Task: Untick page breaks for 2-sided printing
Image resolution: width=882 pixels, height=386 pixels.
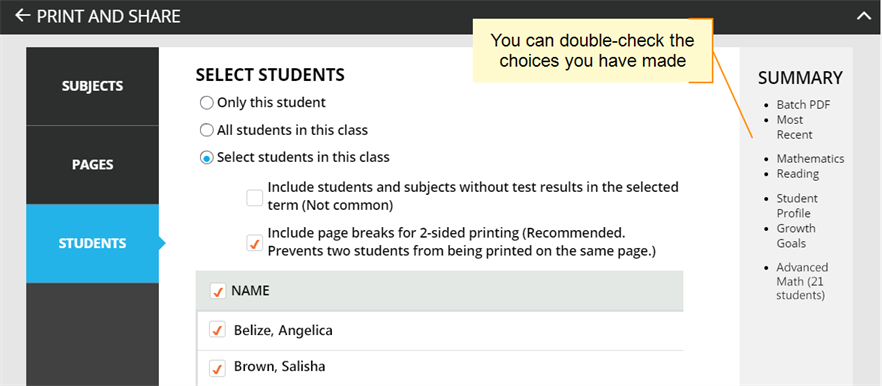Action: point(255,243)
